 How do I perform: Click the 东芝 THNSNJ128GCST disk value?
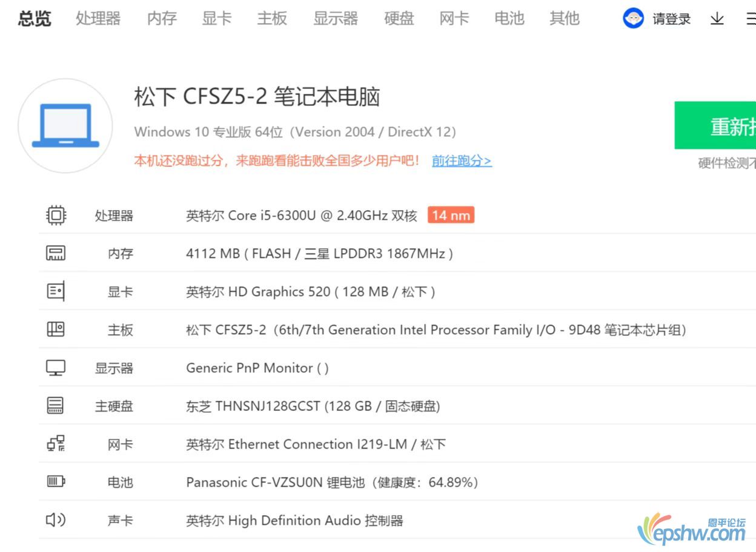313,406
